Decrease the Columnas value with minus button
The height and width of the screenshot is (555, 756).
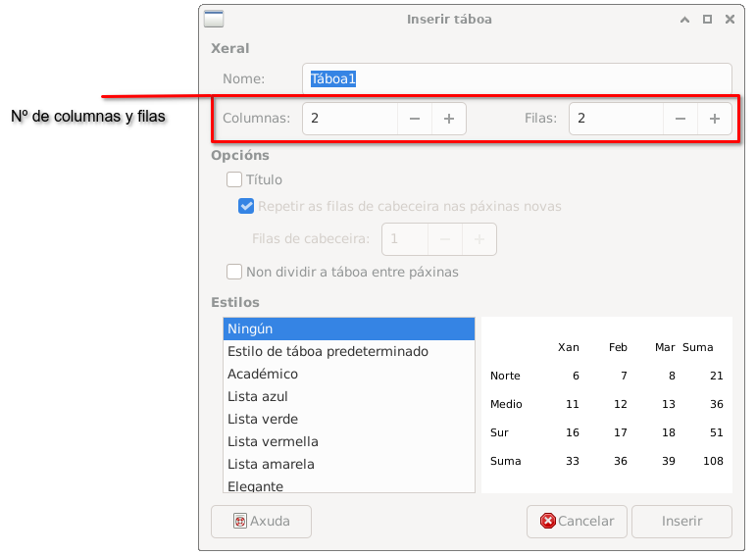pyautogui.click(x=415, y=119)
